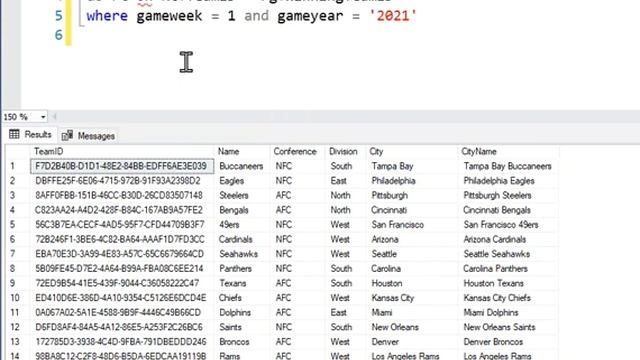Click the Results grid icon
Screen dimensions: 640x360
14,134
